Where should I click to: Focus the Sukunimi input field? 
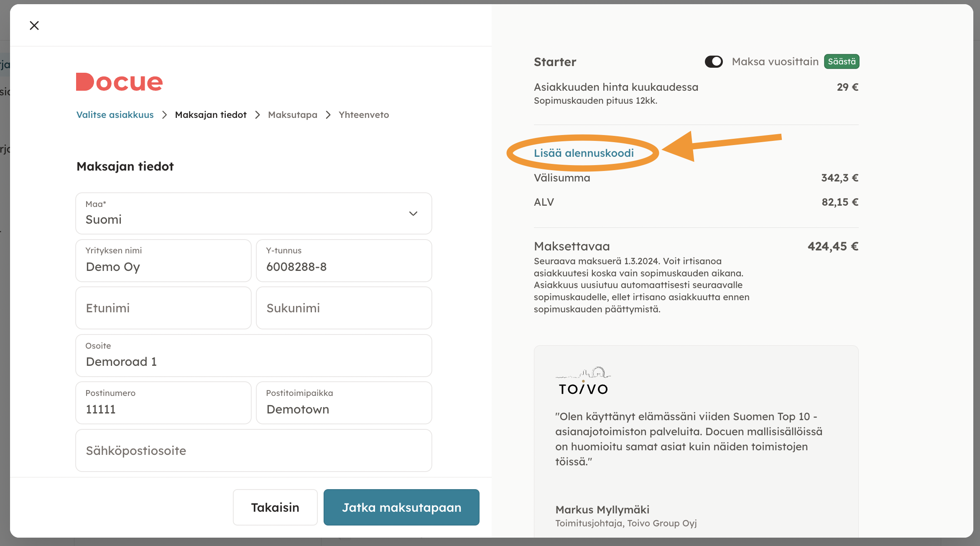point(344,308)
